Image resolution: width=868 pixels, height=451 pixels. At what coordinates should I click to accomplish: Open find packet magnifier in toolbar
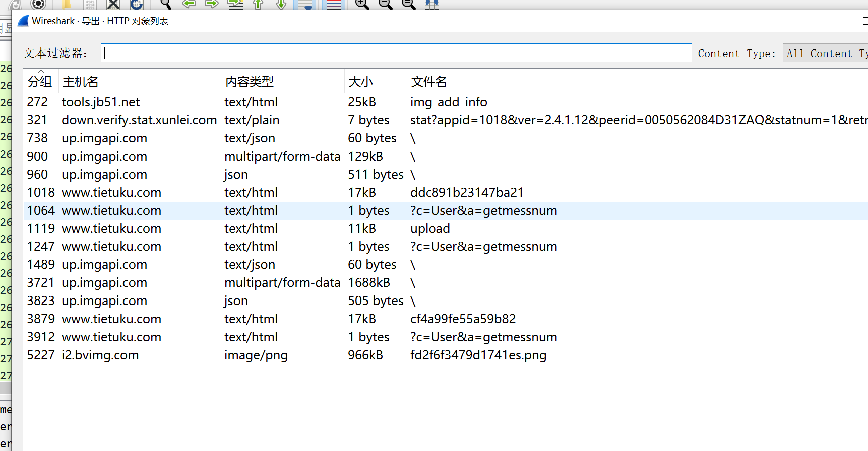pyautogui.click(x=165, y=4)
